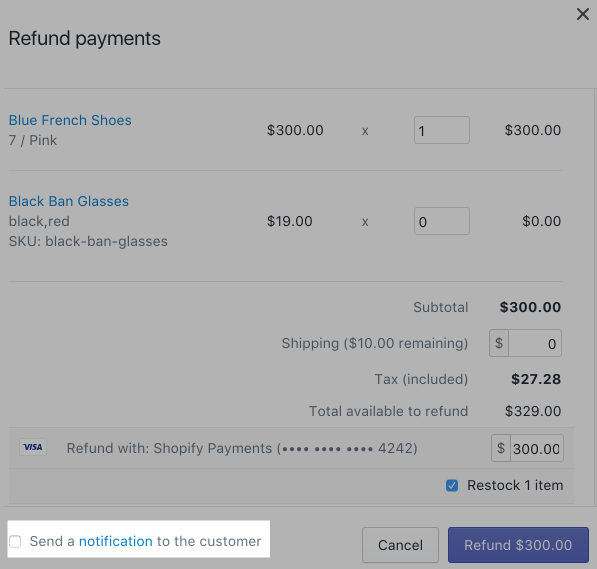Select the Refund with: Shopify Payments text
The width and height of the screenshot is (597, 569).
pyautogui.click(x=242, y=448)
